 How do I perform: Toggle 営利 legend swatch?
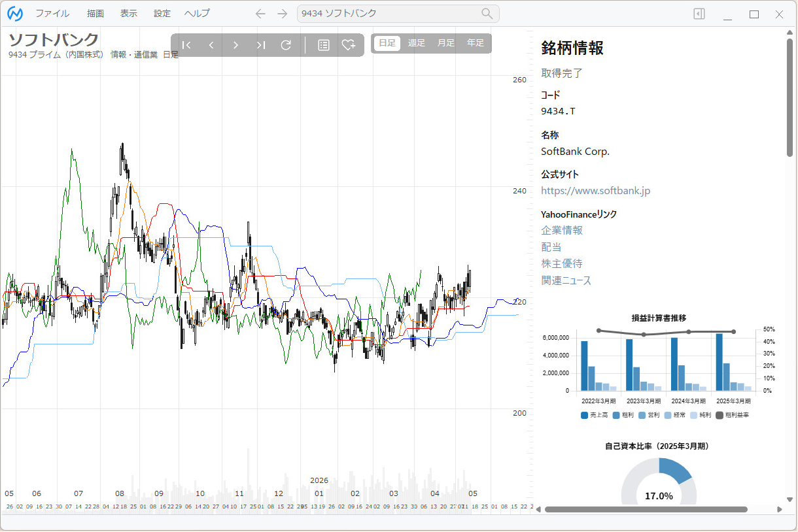(642, 415)
